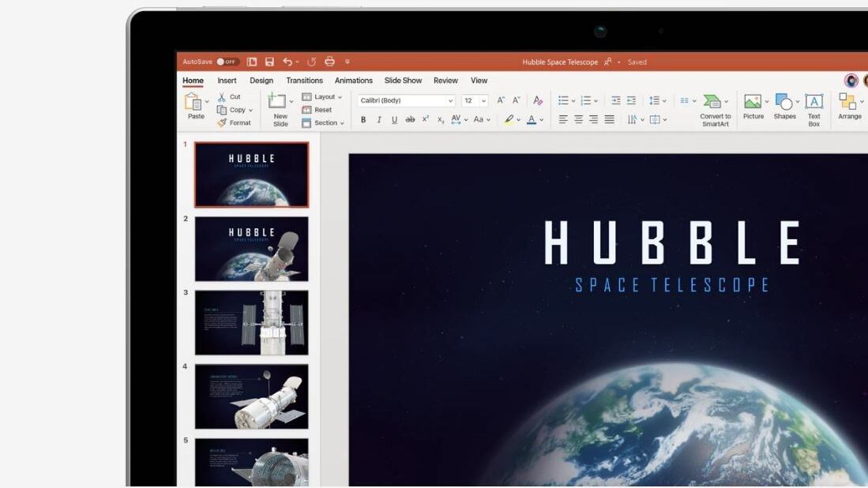This screenshot has height=488, width=868.
Task: Click the Print icon in title bar
Action: [329, 62]
